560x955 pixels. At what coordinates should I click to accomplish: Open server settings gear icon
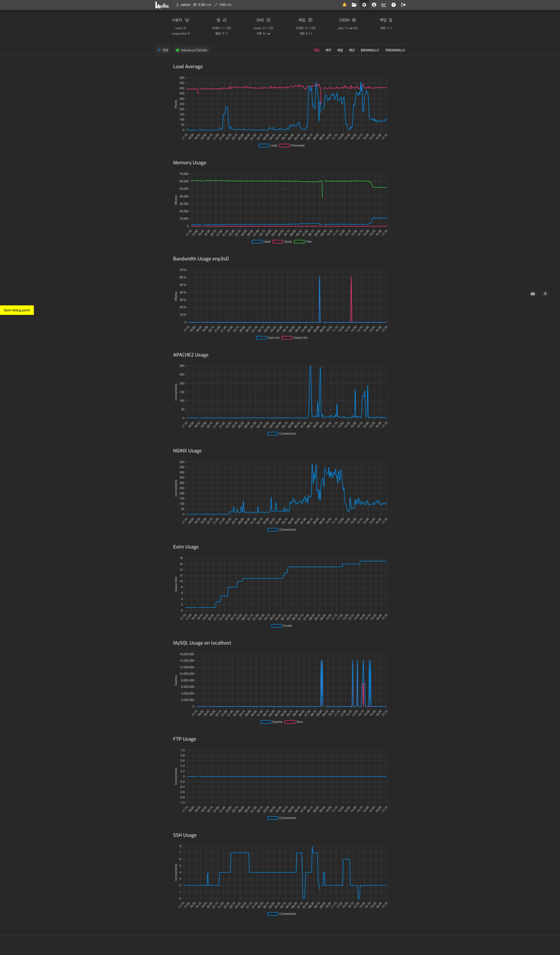(364, 5)
